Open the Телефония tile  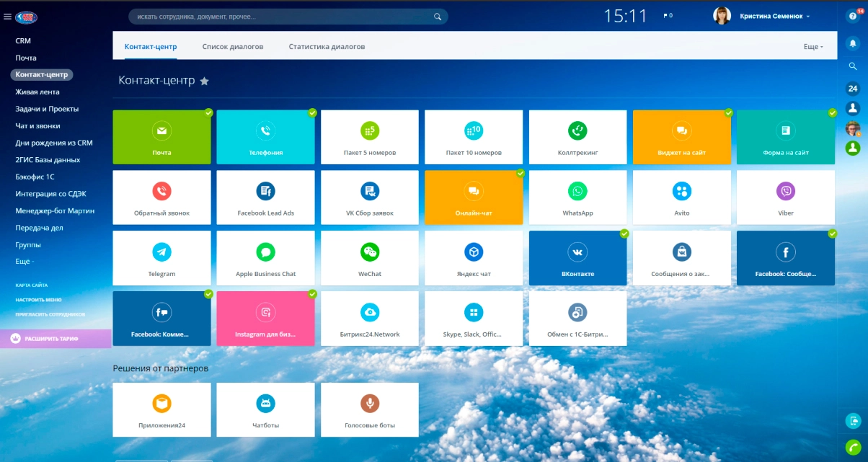tap(266, 137)
